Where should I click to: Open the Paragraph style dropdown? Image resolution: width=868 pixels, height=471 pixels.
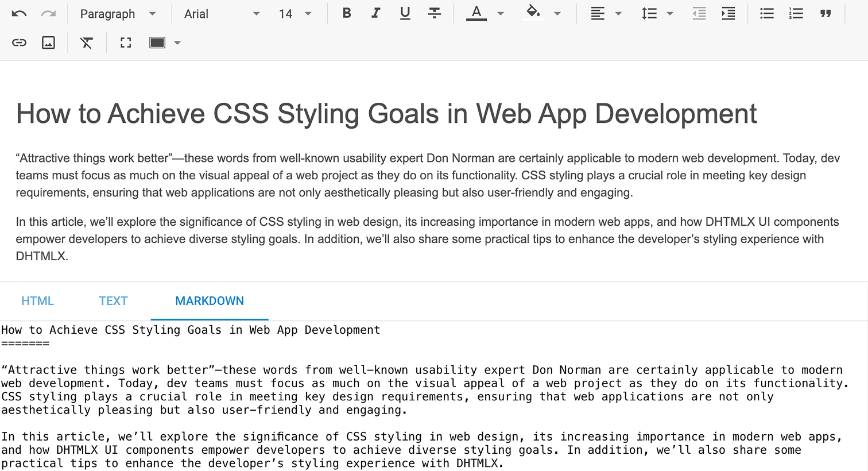tap(118, 14)
